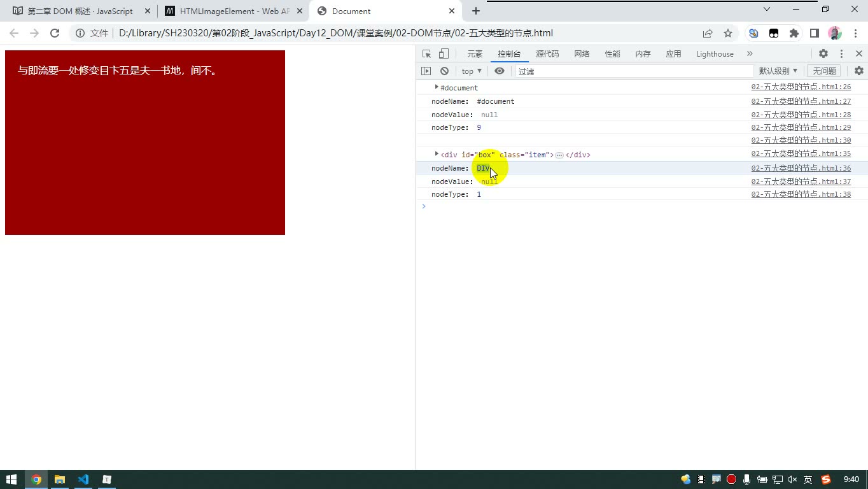The image size is (868, 489).
Task: Open DevTools settings gear in tab bar
Action: point(823,54)
